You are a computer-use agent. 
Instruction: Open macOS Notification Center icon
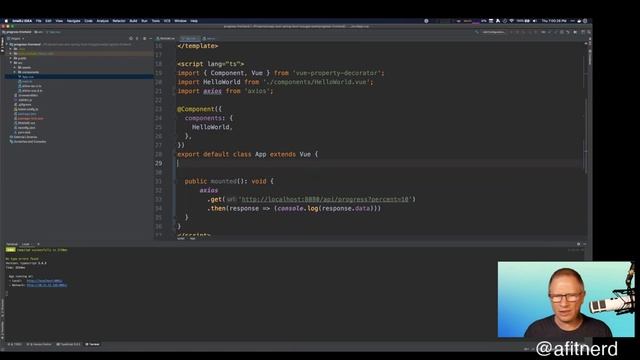585,21
